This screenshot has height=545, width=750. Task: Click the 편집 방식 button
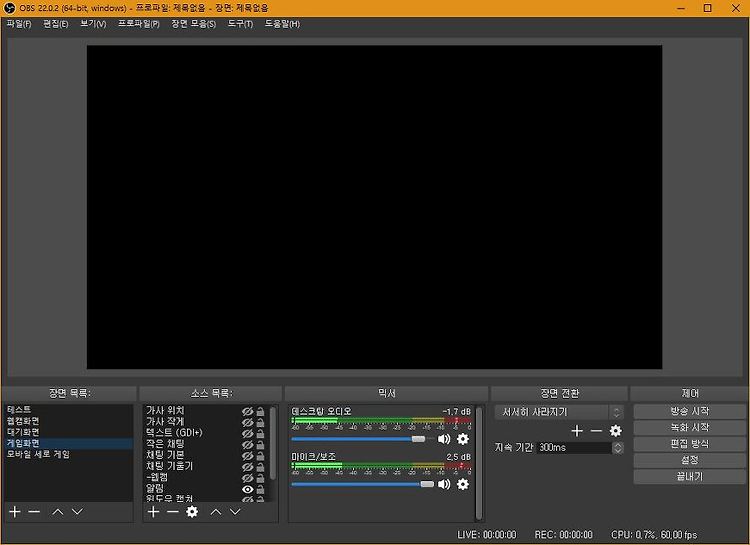pyautogui.click(x=689, y=444)
